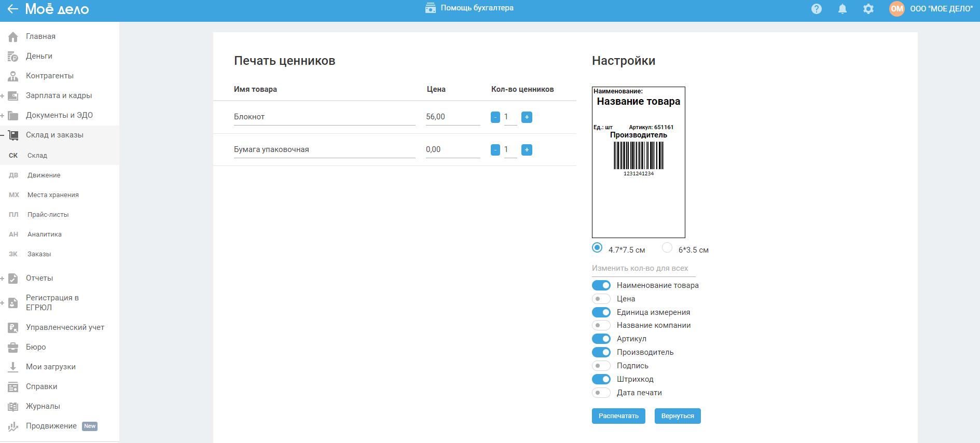This screenshot has height=443, width=980.
Task: Click the Деньги sidebar icon
Action: pyautogui.click(x=13, y=56)
